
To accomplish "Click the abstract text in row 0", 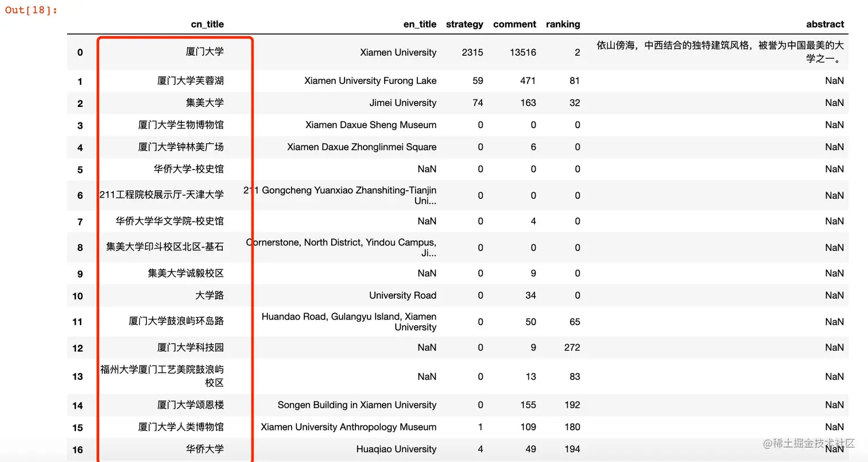I will point(720,52).
